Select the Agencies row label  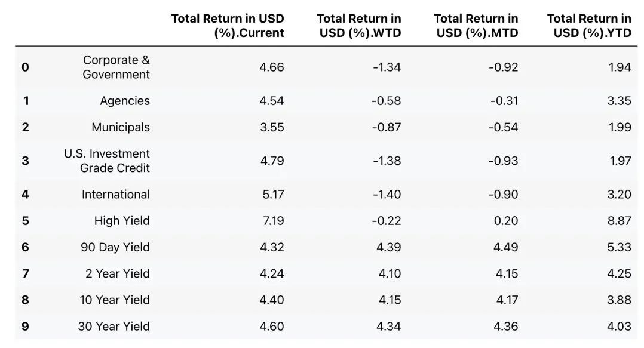pos(125,101)
